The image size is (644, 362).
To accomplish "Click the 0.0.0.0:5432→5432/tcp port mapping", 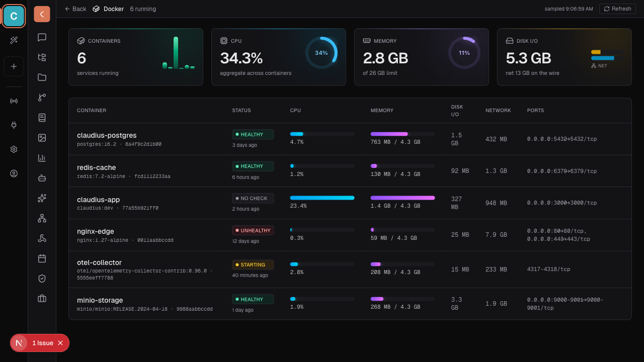I will 562,139.
